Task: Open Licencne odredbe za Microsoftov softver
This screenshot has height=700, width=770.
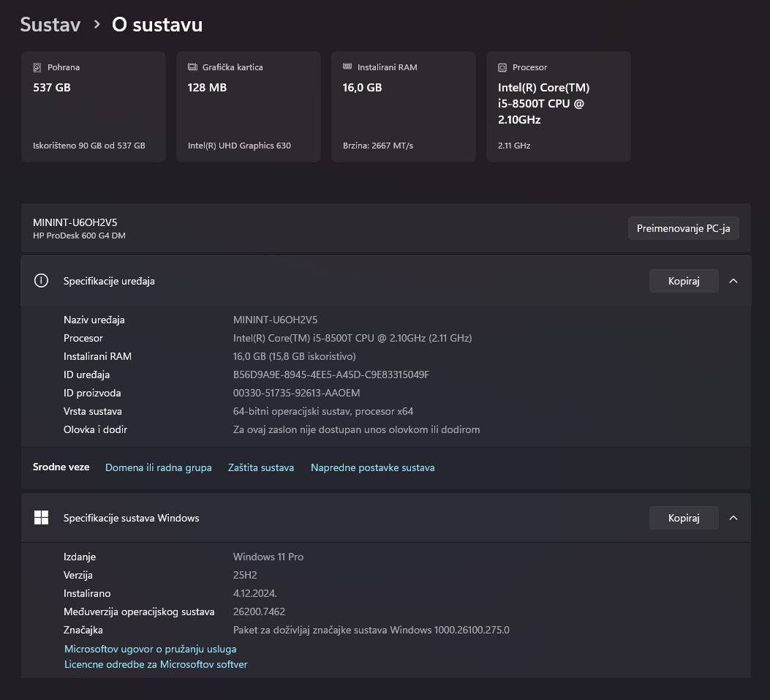Action: 156,664
